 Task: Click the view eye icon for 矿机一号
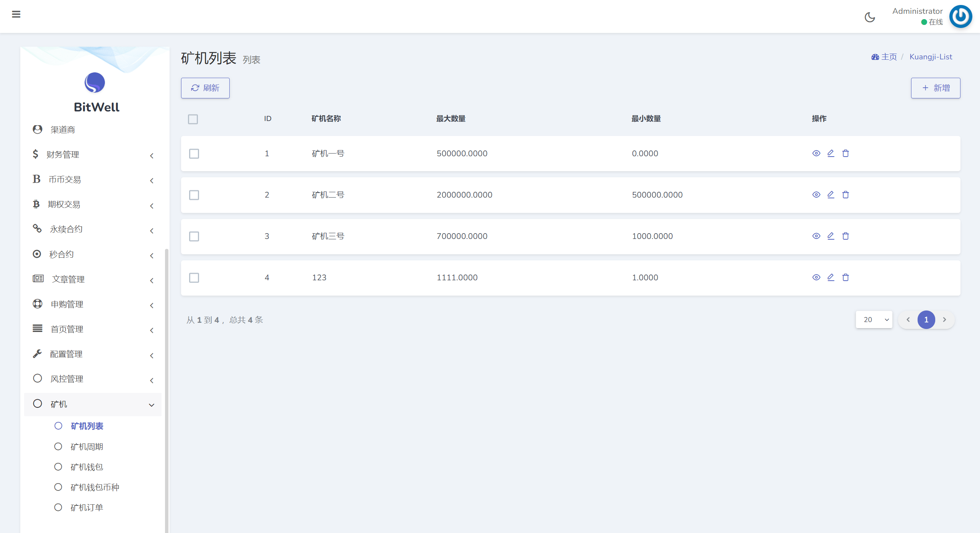click(816, 153)
